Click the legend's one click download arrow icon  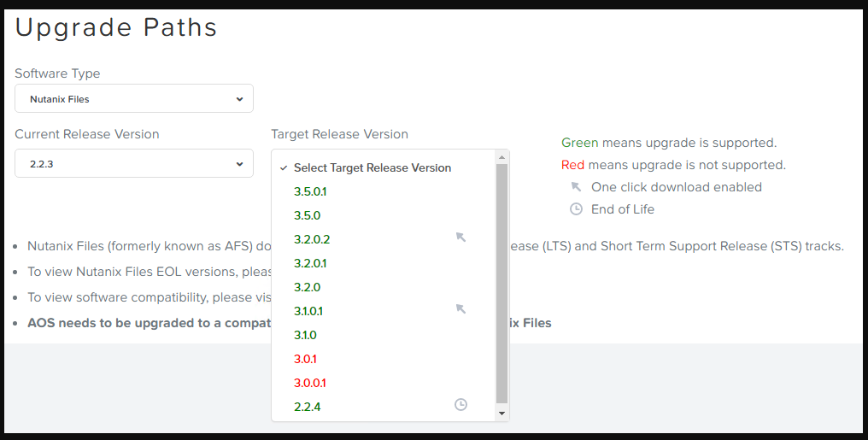pos(577,187)
